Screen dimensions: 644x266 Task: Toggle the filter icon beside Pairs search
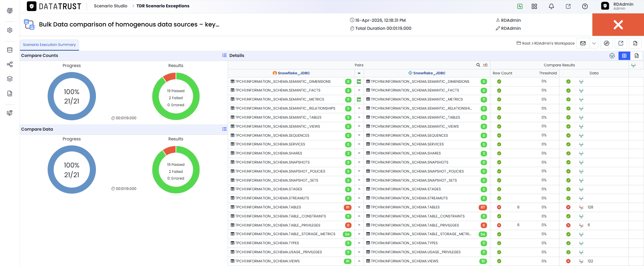tap(485, 65)
